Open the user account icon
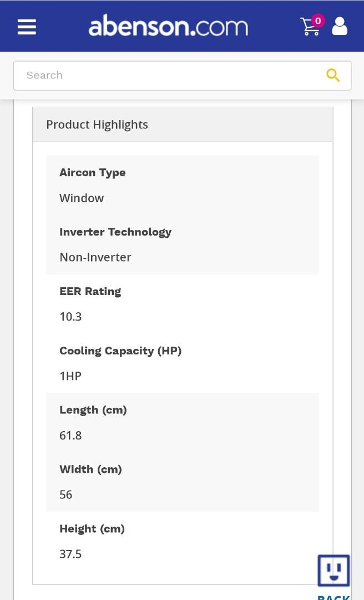 340,26
